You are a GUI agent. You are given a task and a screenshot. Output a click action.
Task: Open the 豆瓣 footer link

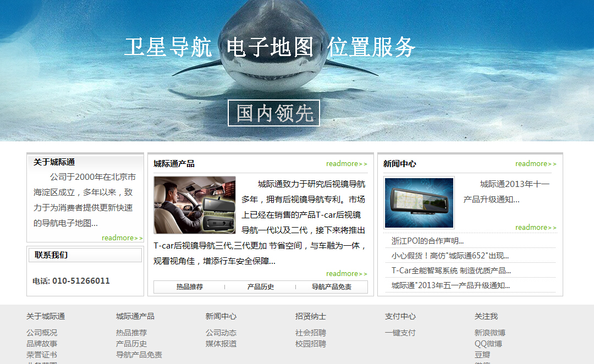coord(482,355)
